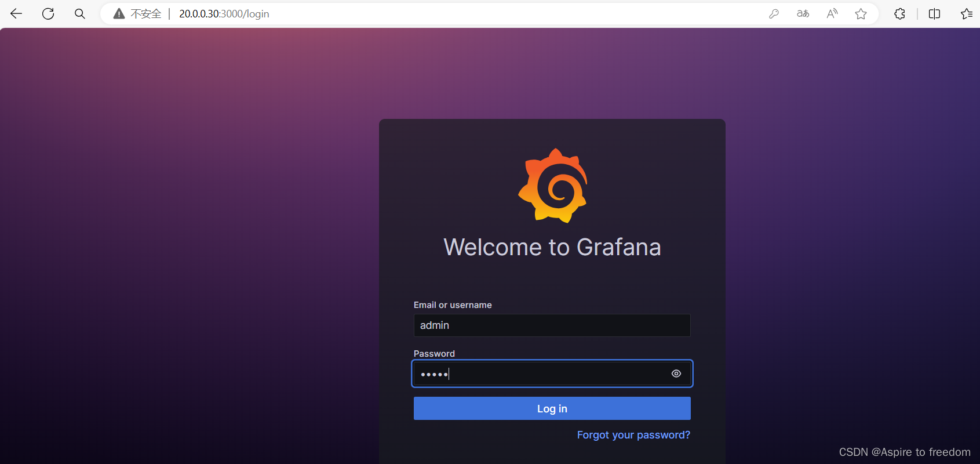Click the Email or username label
Image resolution: width=980 pixels, height=464 pixels.
click(x=453, y=305)
